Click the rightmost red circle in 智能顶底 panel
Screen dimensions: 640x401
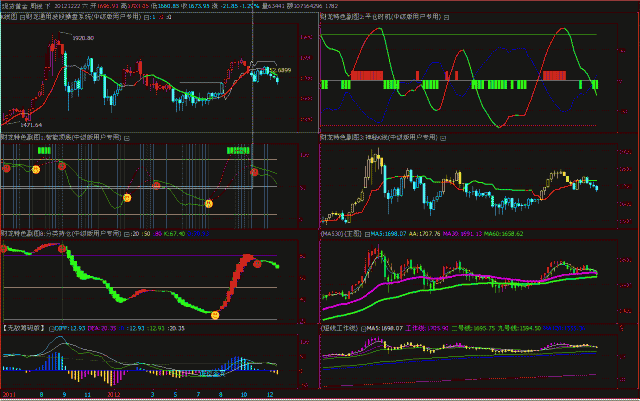click(x=254, y=171)
